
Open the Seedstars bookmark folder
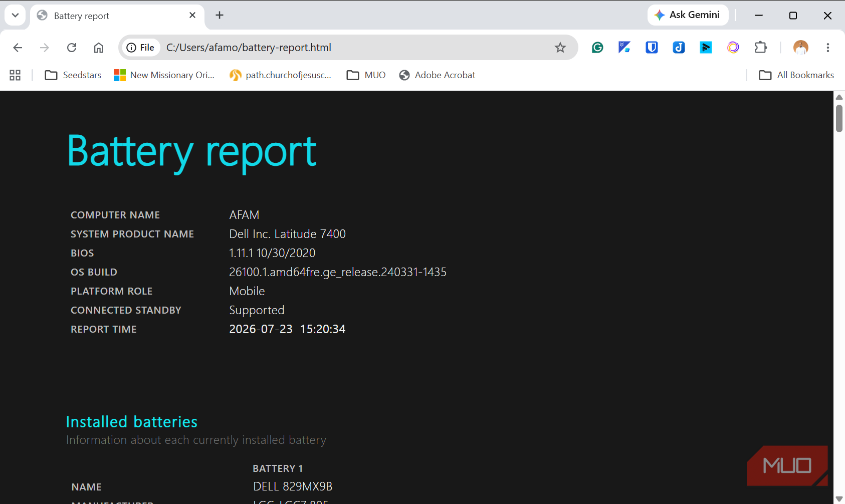point(73,75)
